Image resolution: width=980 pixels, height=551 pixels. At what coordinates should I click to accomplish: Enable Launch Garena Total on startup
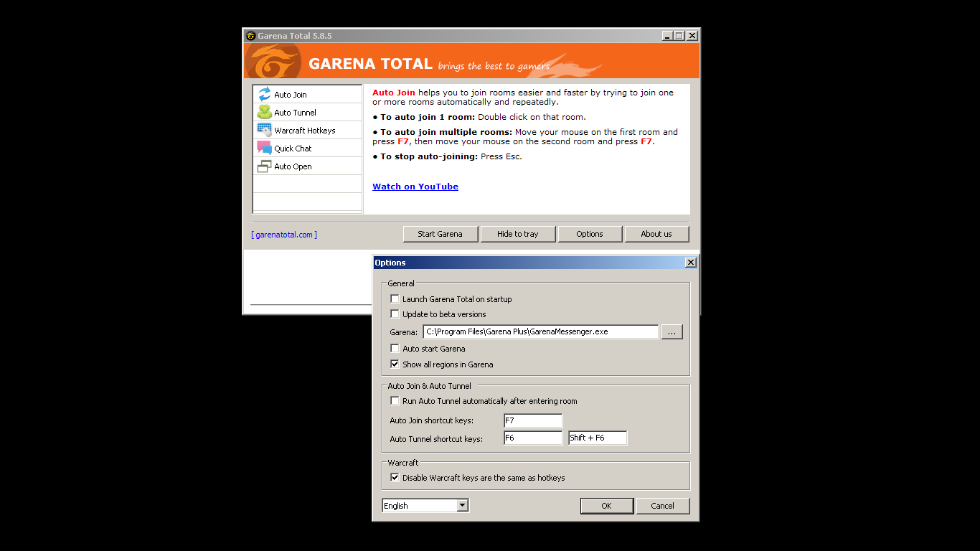pos(395,298)
